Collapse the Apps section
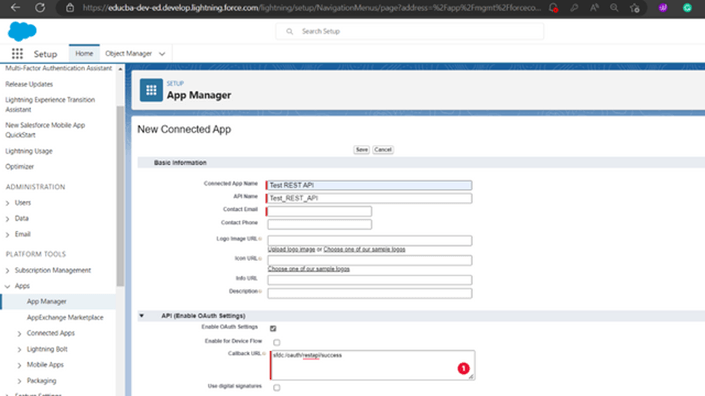Viewport: 705px width, 396px height. coord(7,286)
